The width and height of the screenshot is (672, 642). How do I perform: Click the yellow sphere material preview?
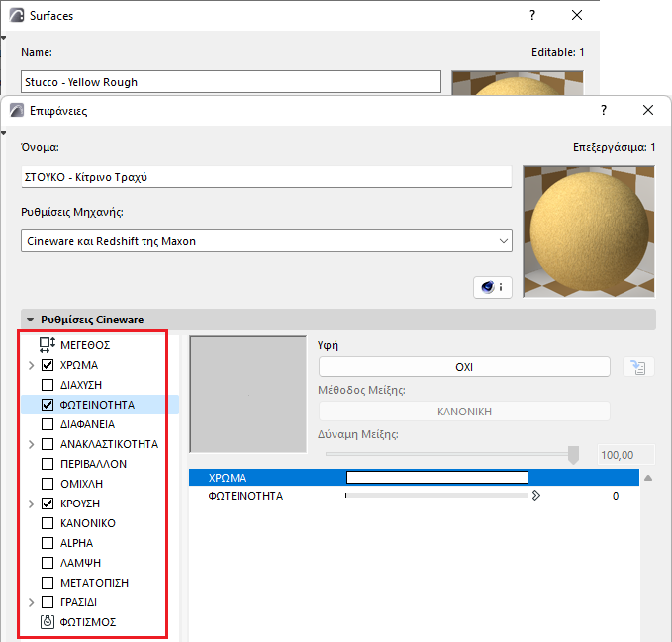589,231
